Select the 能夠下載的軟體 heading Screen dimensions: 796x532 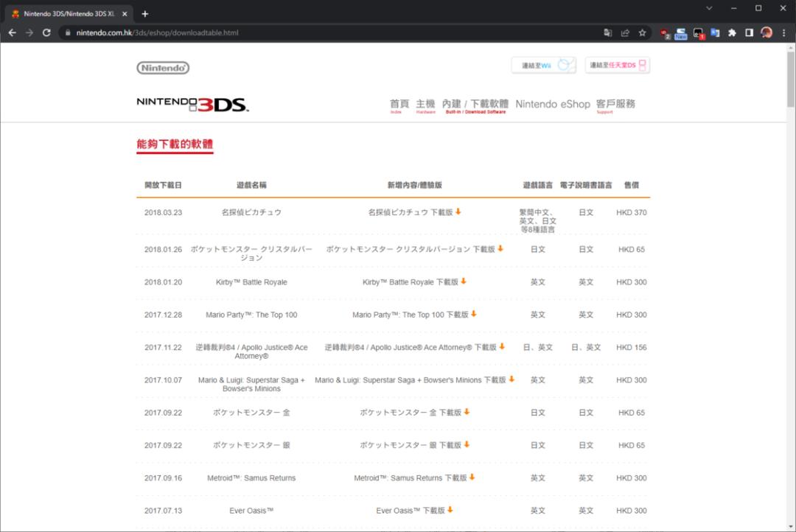(175, 144)
